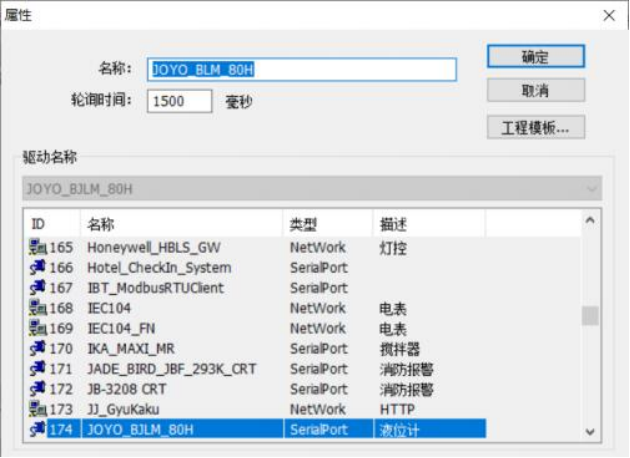Click 电表 description in row 168

(393, 309)
